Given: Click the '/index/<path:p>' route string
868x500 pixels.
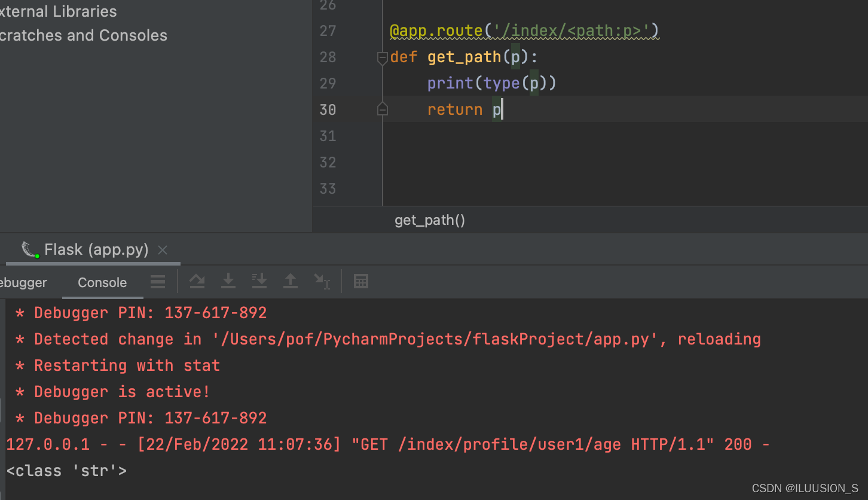Looking at the screenshot, I should coord(573,30).
